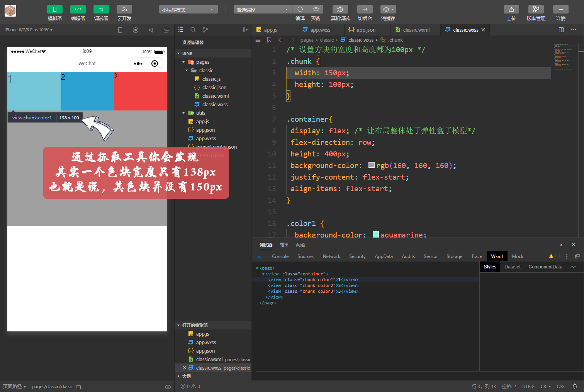Close the classic.wxss editor tab
The image size is (584, 392).
click(483, 30)
